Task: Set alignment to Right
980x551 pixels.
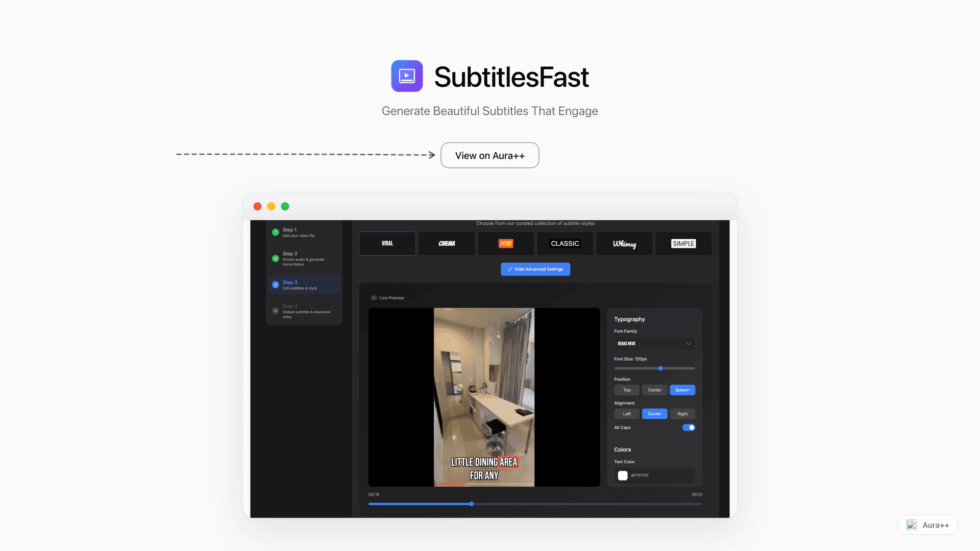Action: point(682,414)
